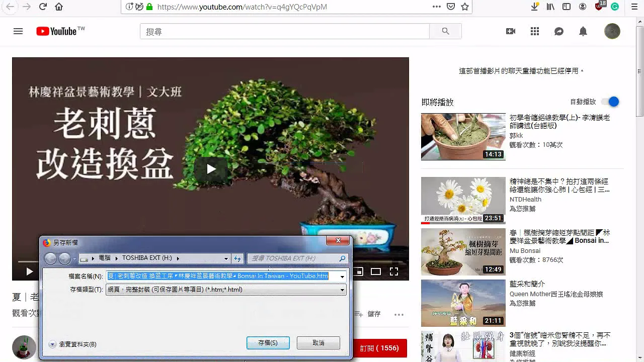Open the YouTube account avatar

click(x=612, y=31)
